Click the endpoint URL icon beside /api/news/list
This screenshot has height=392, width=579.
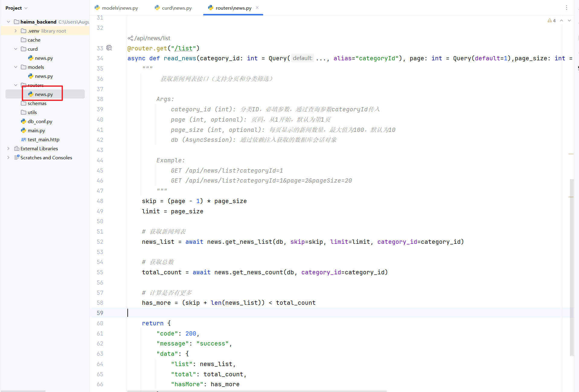click(x=130, y=38)
